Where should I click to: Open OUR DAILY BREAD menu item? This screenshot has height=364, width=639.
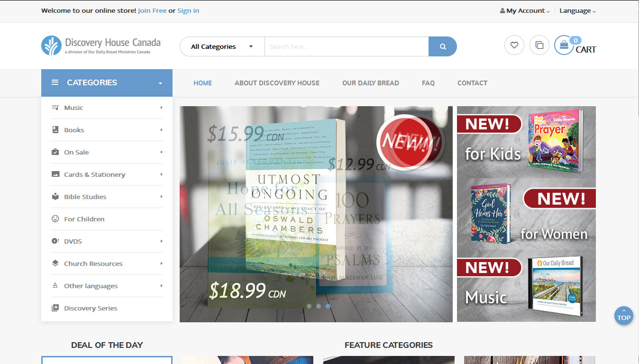(x=371, y=83)
